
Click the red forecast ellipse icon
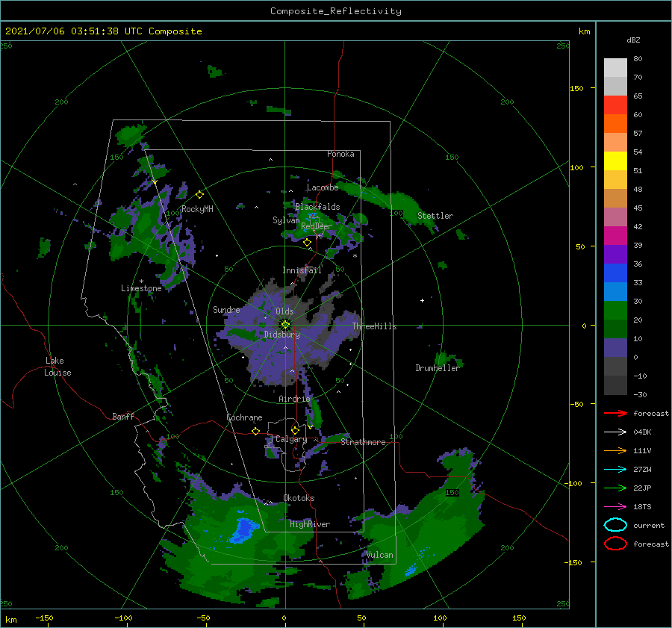pos(615,544)
